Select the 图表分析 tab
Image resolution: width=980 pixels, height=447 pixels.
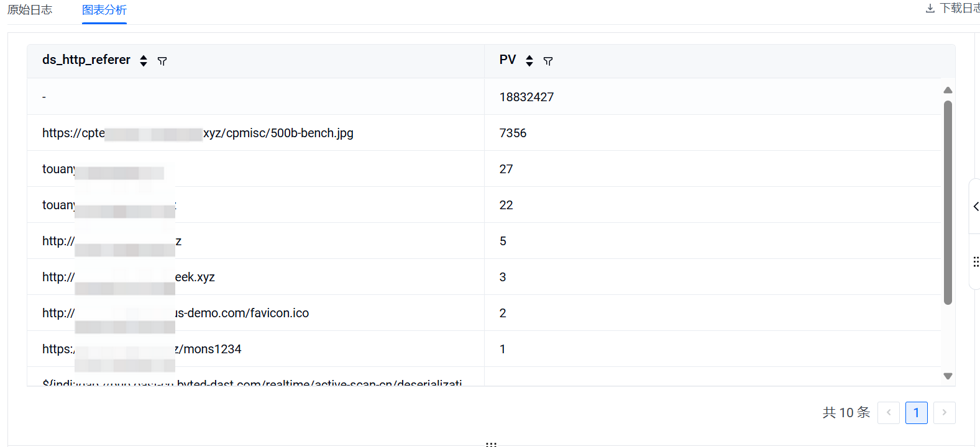104,10
